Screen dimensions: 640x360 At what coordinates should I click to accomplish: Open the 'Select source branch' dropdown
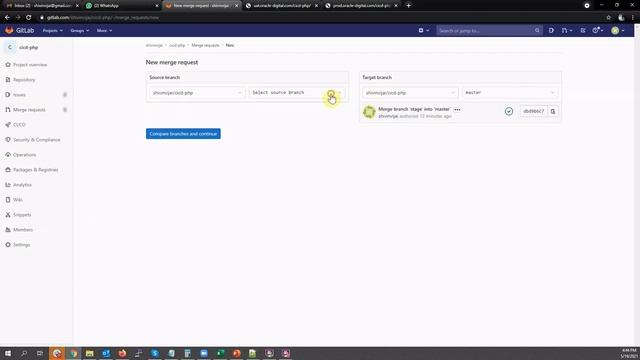pos(297,93)
